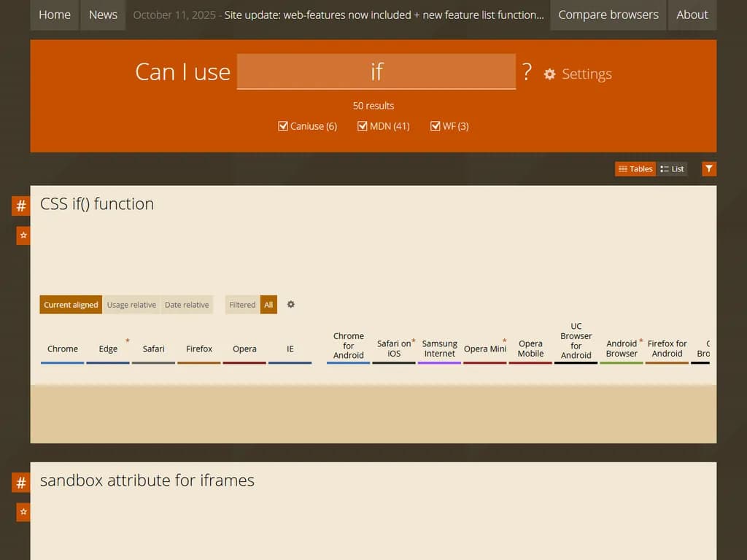
Task: Click the # anchor for sandbox attribute feature
Action: tap(20, 482)
